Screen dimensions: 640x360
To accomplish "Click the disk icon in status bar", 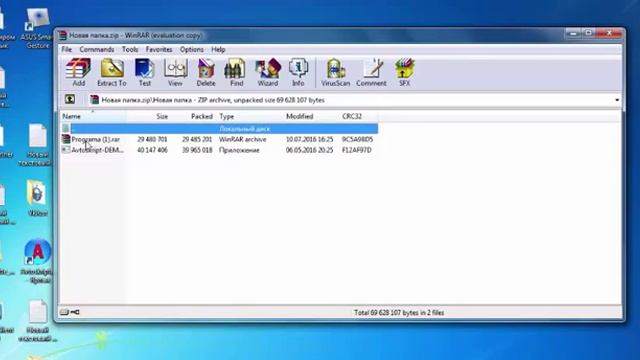I will tap(64, 312).
